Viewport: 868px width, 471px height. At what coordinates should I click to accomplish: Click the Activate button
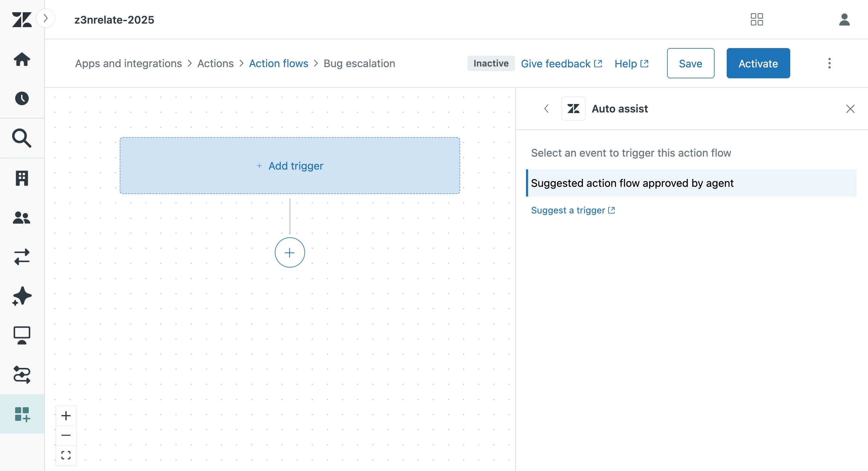[x=758, y=63]
